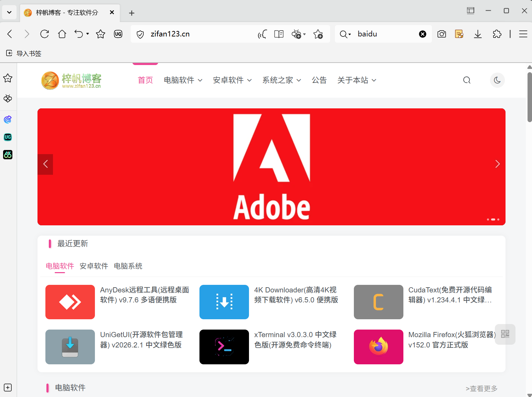Expand the 安卓软件 navigation menu

click(232, 80)
